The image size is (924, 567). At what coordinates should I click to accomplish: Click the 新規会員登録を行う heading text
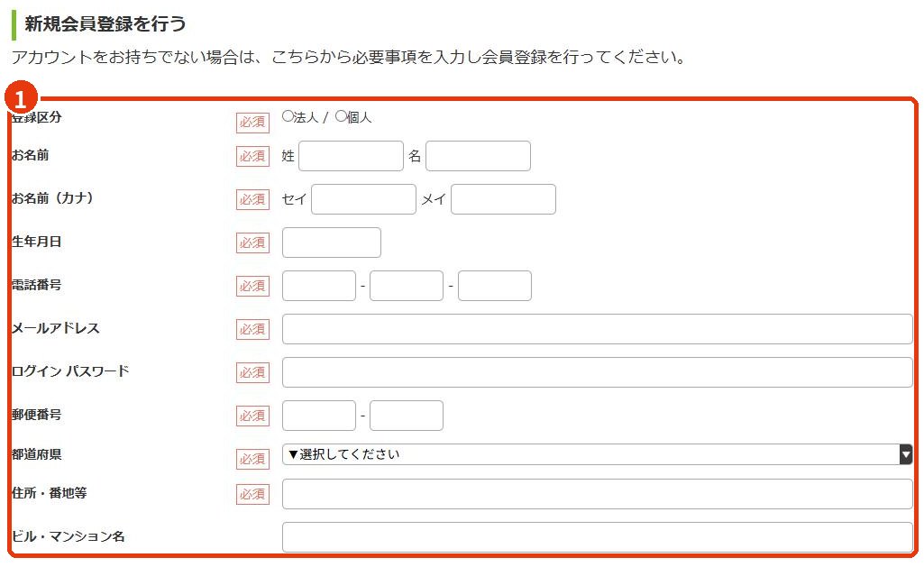pos(105,24)
